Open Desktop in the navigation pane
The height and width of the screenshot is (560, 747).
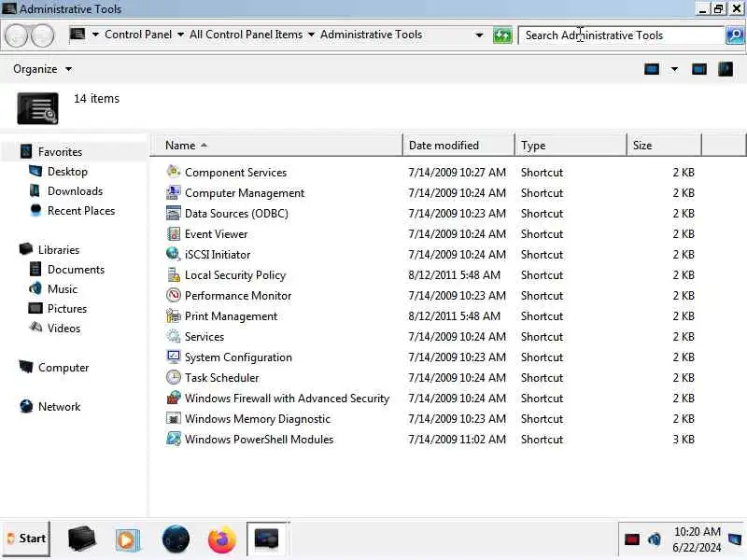[67, 172]
